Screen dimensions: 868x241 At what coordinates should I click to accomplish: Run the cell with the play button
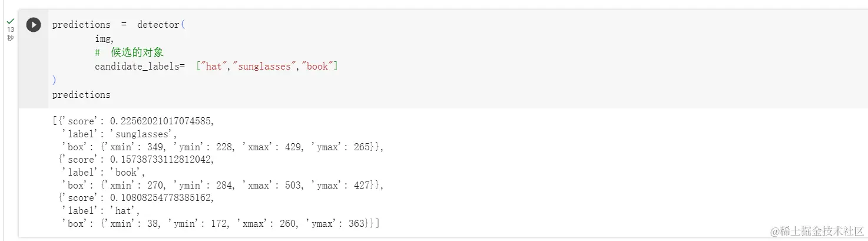[34, 25]
